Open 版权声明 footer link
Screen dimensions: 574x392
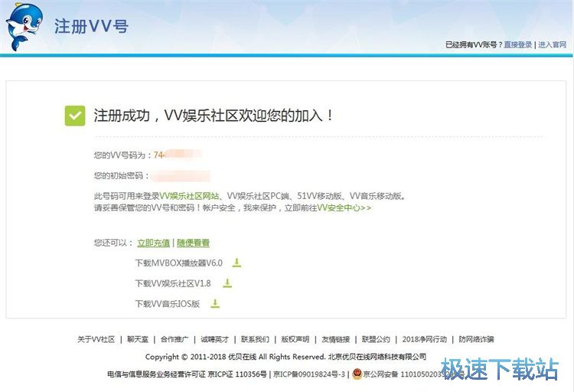[x=295, y=339]
